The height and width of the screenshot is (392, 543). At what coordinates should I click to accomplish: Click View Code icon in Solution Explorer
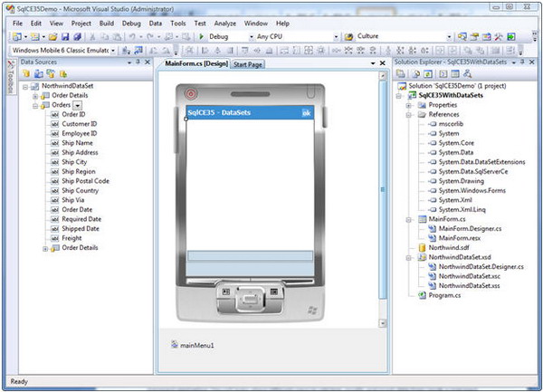(443, 73)
